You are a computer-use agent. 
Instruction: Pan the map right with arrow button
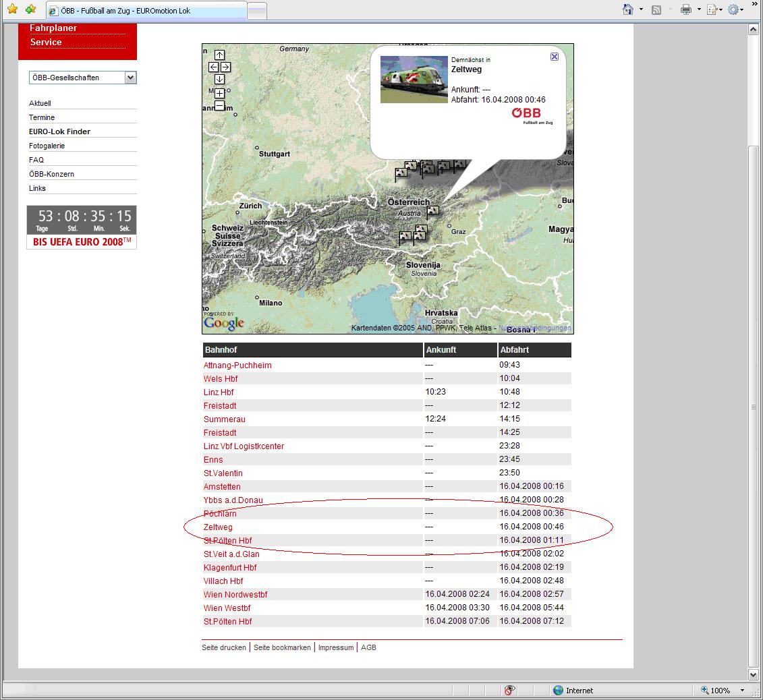point(225,67)
